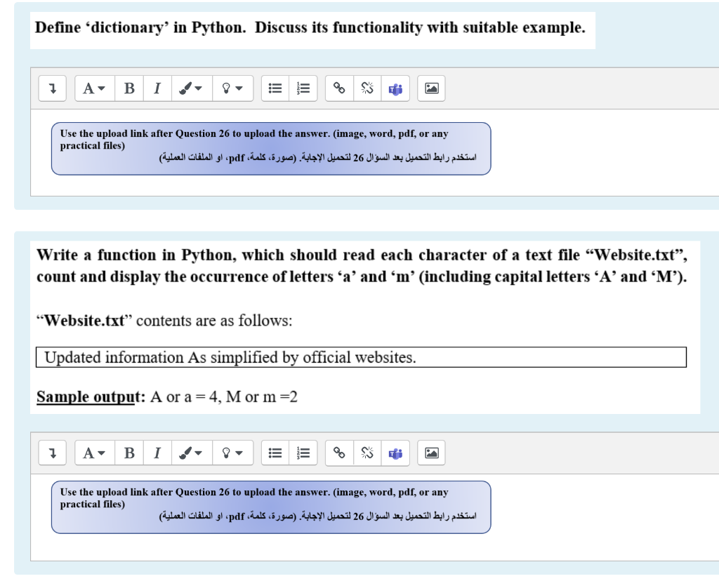Create a Teams meeting from the first toolbar
The image size is (719, 588).
395,88
